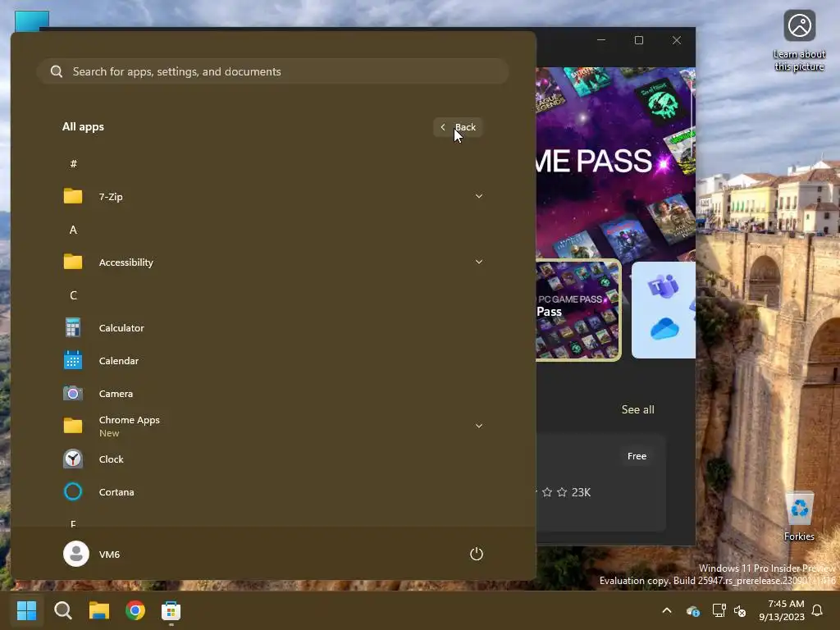Open the muted volume tray icon

click(740, 610)
